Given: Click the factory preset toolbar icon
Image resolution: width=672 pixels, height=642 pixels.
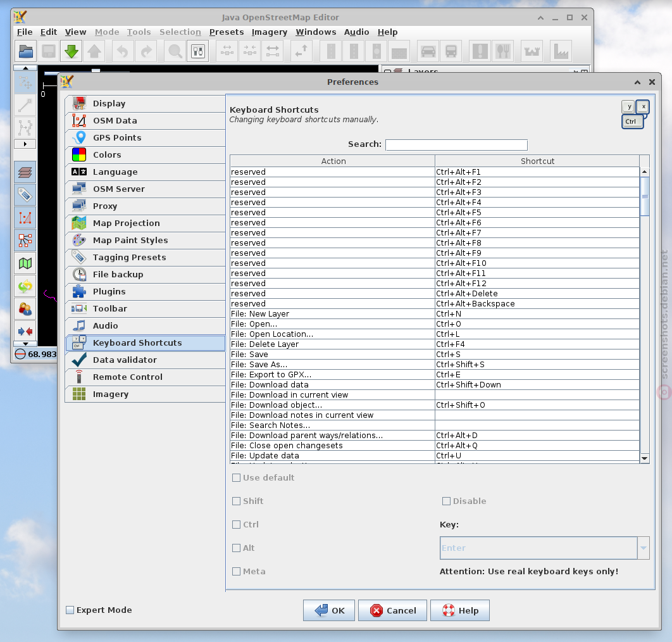Looking at the screenshot, I should (x=561, y=51).
